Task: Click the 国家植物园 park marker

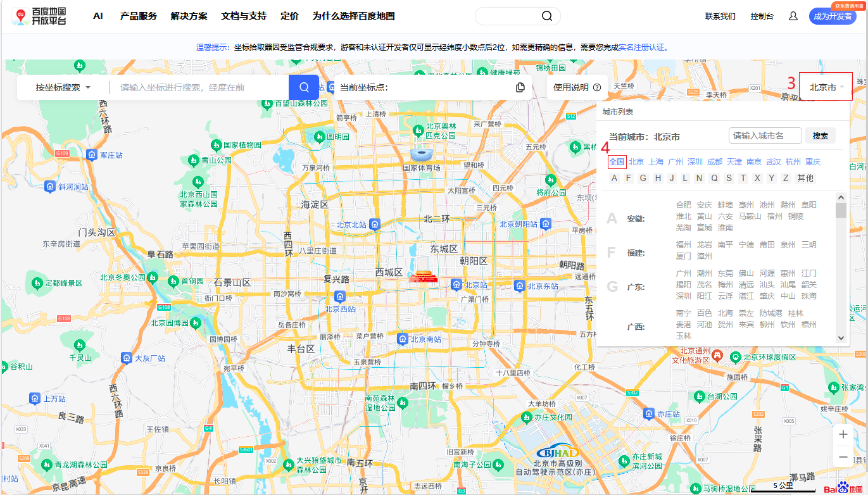Action: 216,144
